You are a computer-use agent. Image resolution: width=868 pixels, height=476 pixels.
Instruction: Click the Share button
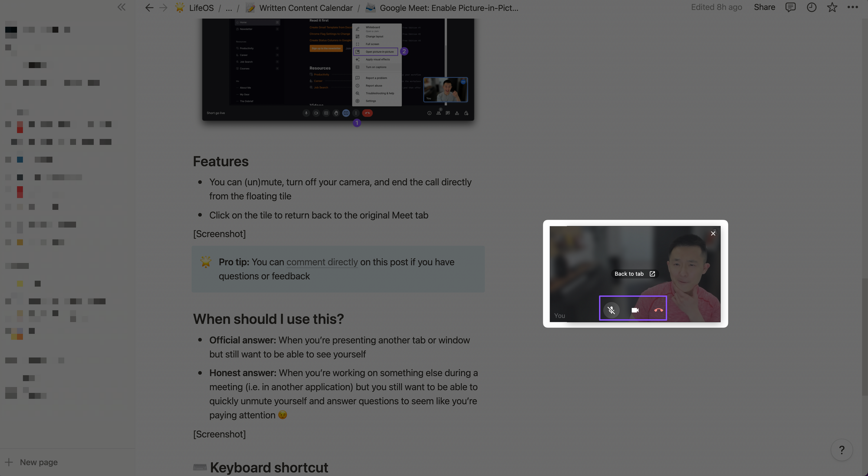point(764,7)
